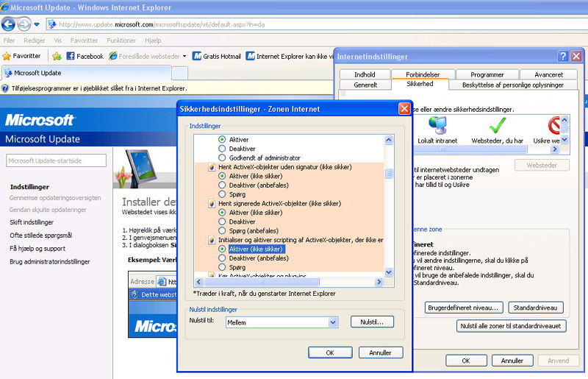Image resolution: width=588 pixels, height=379 pixels.
Task: Select Spørg (anbefales) for signed ActiveX
Action: point(222,230)
